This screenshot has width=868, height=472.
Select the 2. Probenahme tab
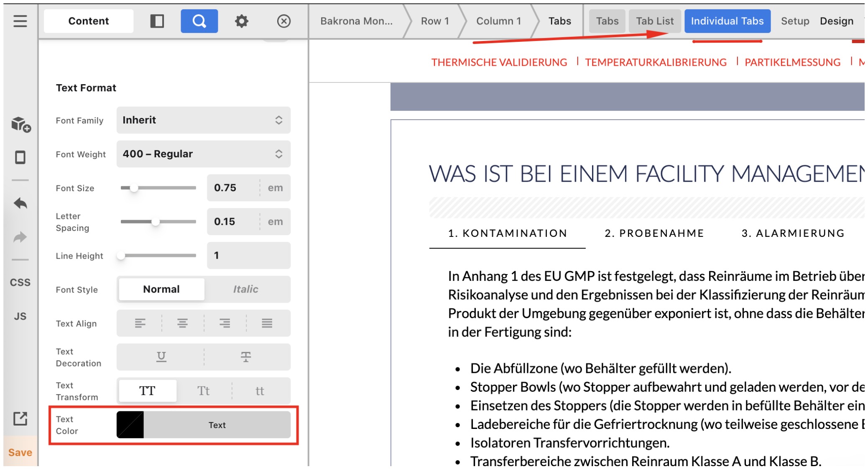pyautogui.click(x=654, y=233)
